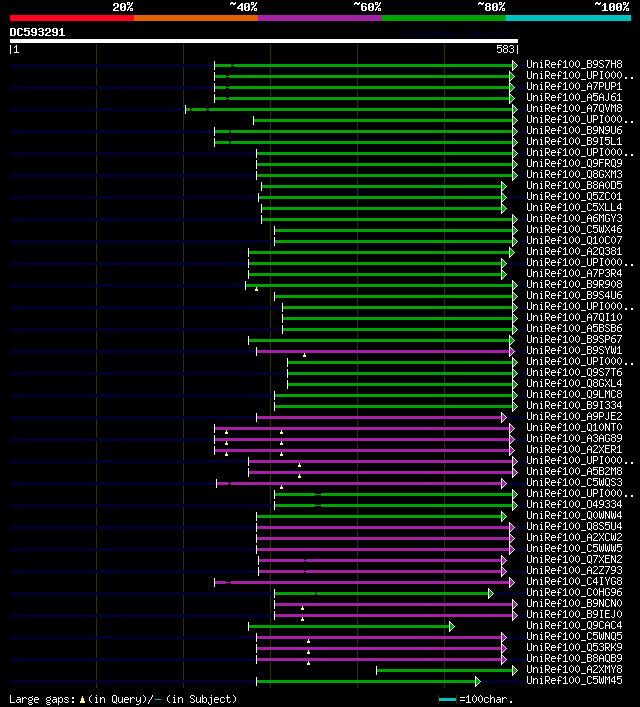The height and width of the screenshot is (707, 640).
Task: Select the UniRef100_Q0WNW4 label
Action: click(x=574, y=515)
